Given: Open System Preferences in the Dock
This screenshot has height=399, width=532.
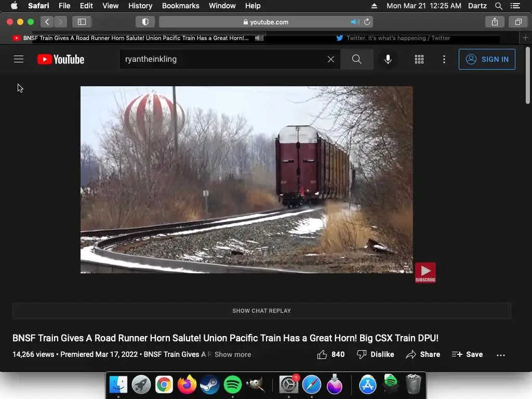Looking at the screenshot, I should pyautogui.click(x=289, y=384).
